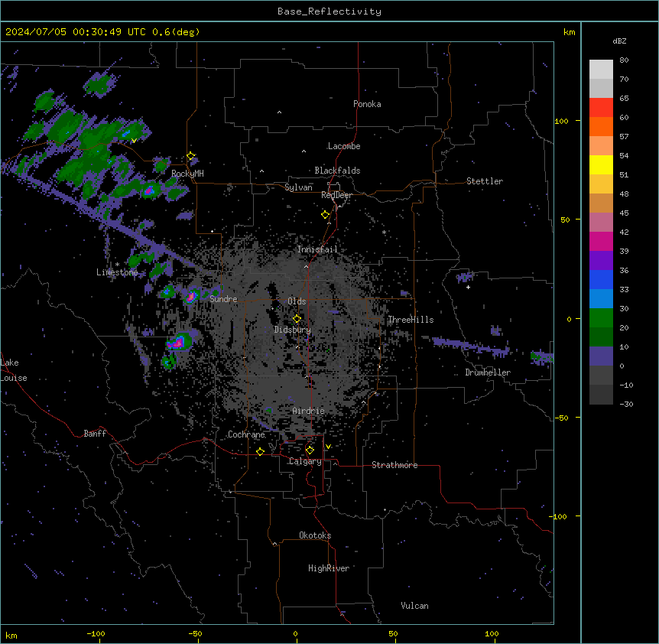Click the Drumheller label
The width and height of the screenshot is (659, 644).
click(488, 372)
